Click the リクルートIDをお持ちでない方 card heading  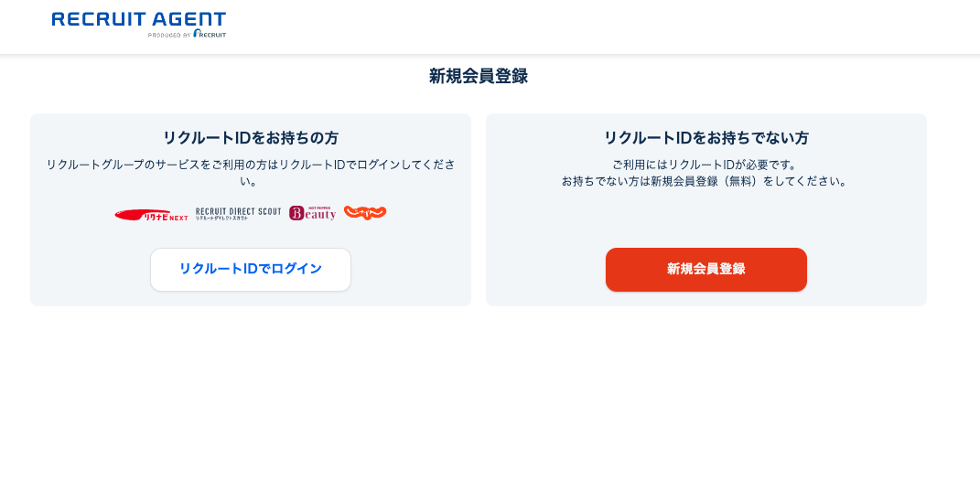tap(705, 138)
